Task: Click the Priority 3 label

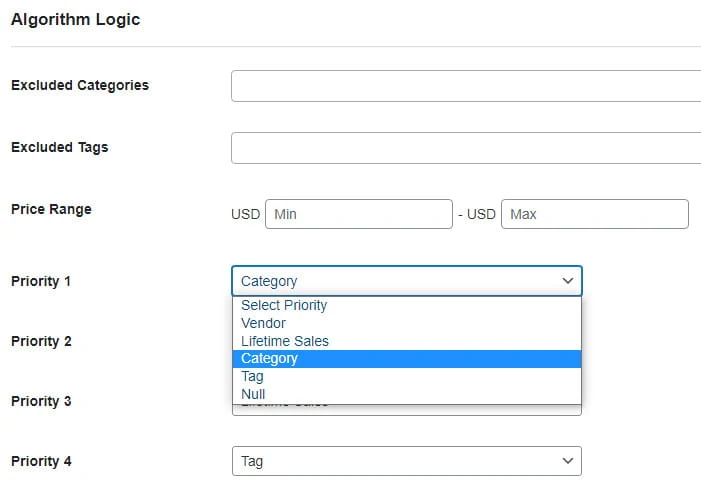Action: [x=41, y=401]
